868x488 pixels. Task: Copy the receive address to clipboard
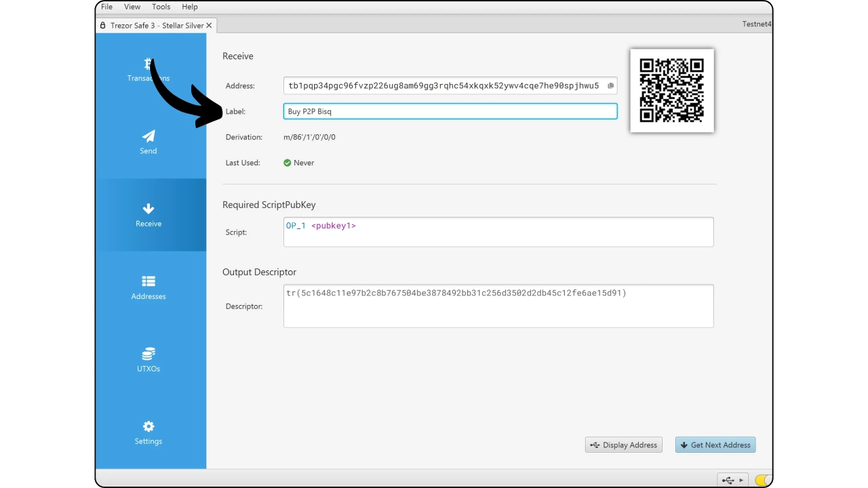(x=610, y=86)
